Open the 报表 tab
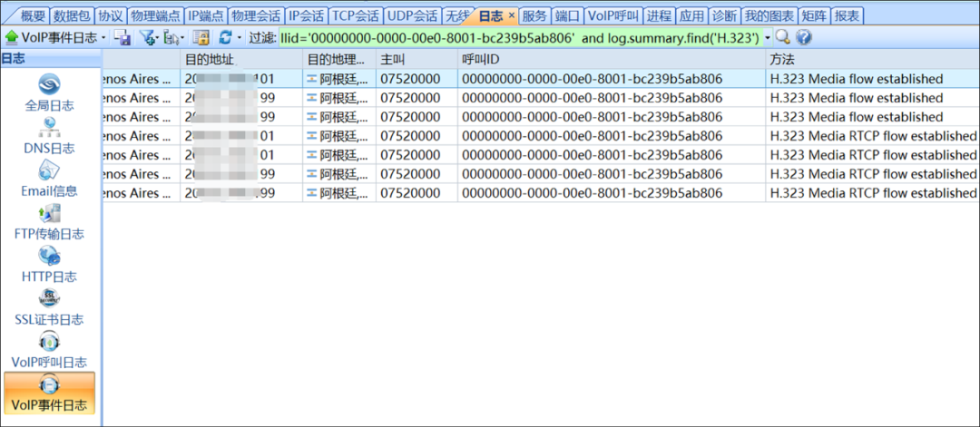This screenshot has width=980, height=427. coord(847,15)
